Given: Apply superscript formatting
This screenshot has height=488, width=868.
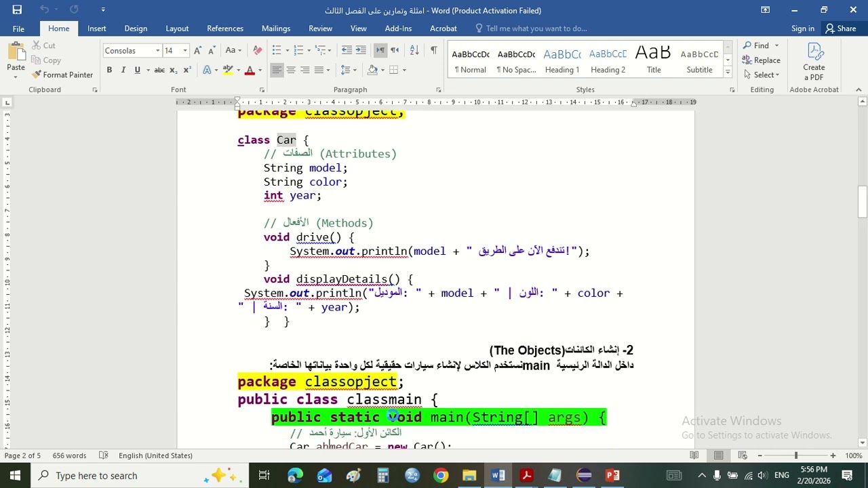Looking at the screenshot, I should (x=187, y=70).
